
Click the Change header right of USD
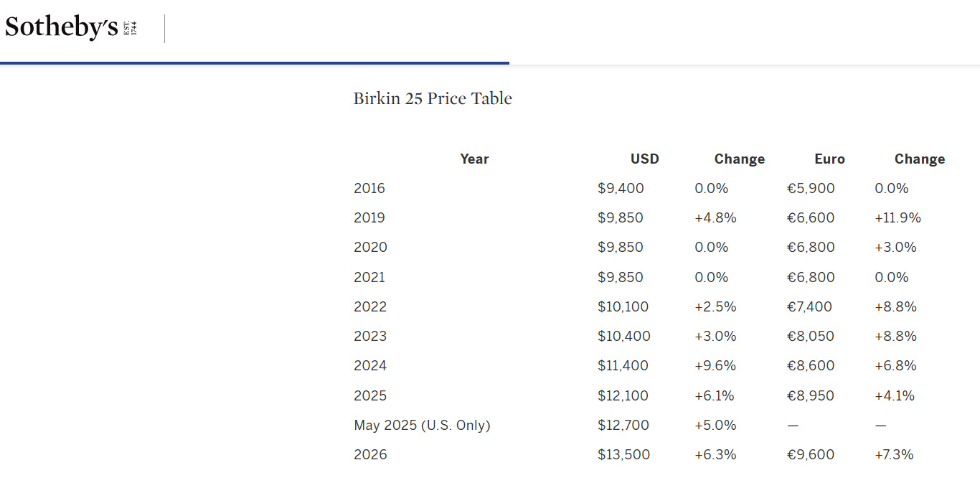739,159
